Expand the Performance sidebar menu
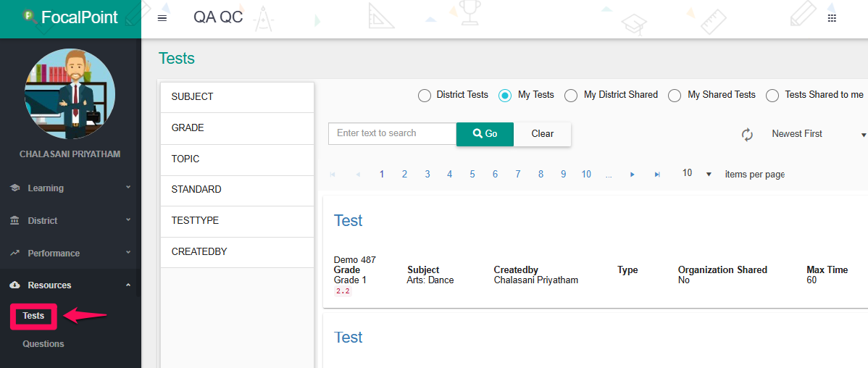 pyautogui.click(x=70, y=253)
